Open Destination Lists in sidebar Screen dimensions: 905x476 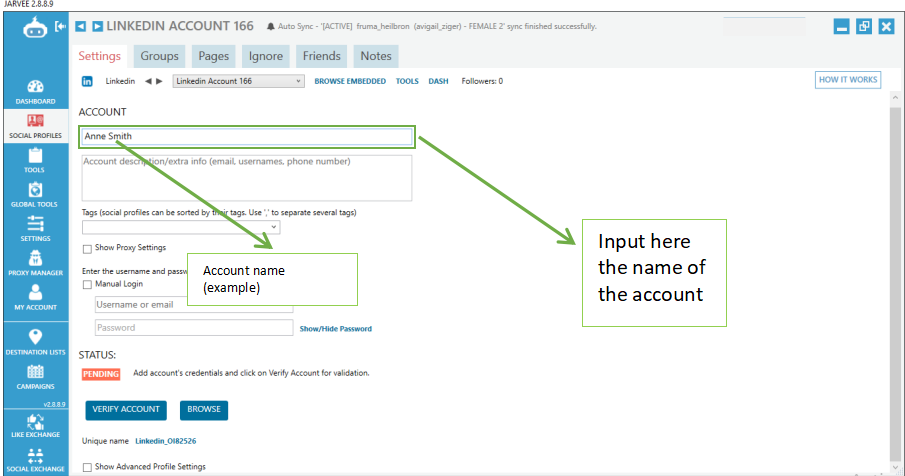[x=35, y=342]
